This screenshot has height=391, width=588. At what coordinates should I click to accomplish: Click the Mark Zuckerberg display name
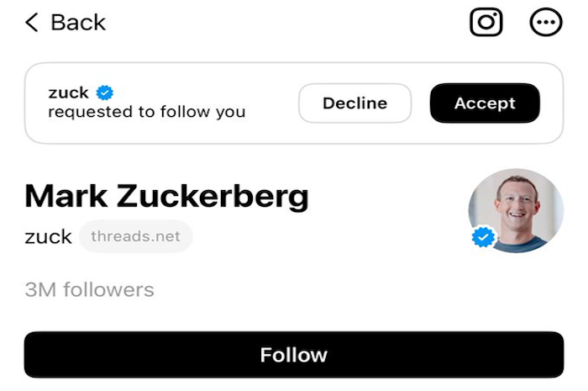[x=166, y=197]
